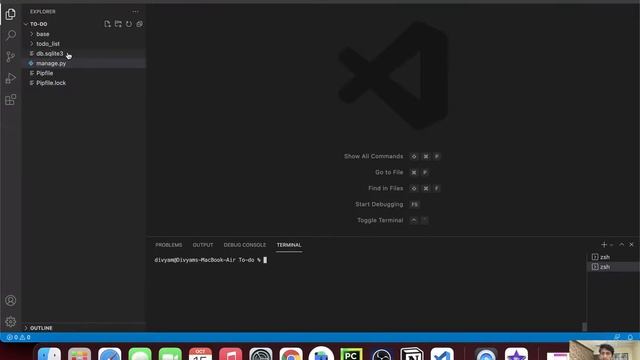Image resolution: width=640 pixels, height=360 pixels.
Task: Switch to the DEBUG CONSOLE tab
Action: [244, 245]
